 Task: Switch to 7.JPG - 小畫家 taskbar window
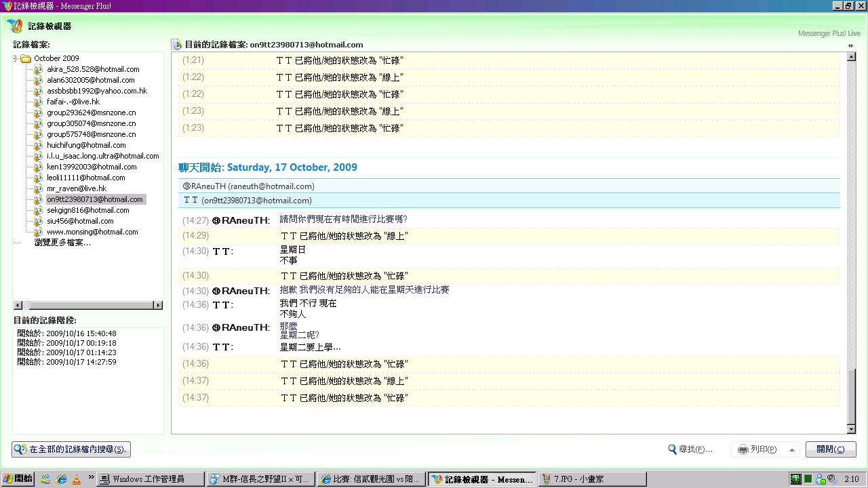(x=591, y=479)
